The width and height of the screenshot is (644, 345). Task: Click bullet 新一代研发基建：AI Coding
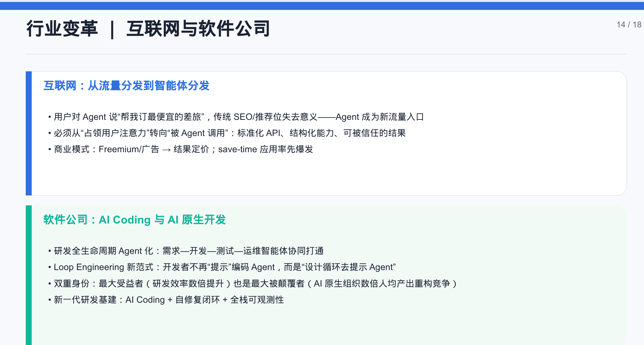166,300
